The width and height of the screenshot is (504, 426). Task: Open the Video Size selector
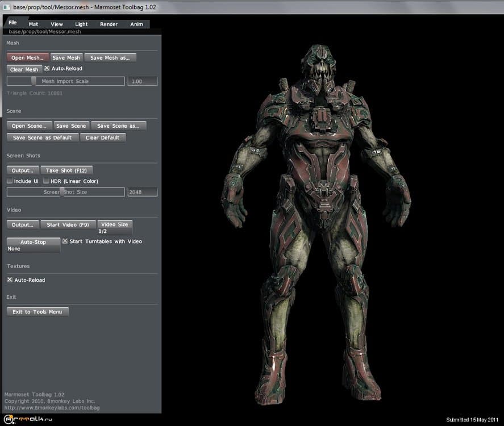click(x=115, y=228)
